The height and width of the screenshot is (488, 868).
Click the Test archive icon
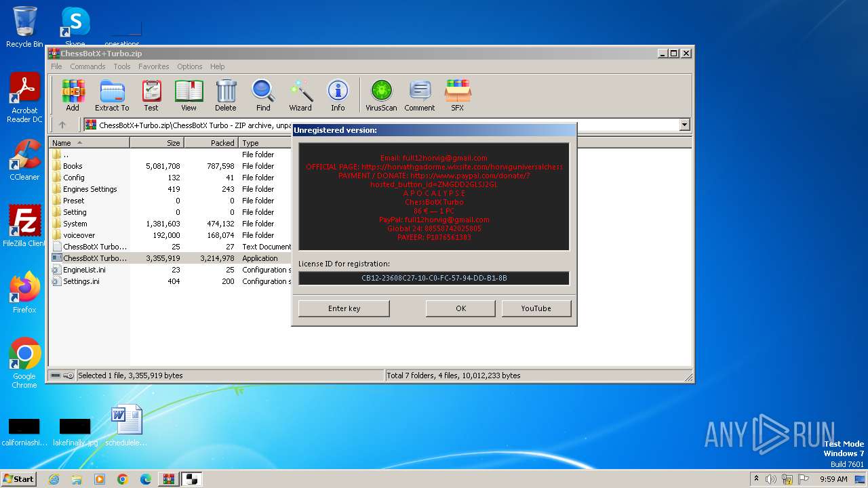151,96
